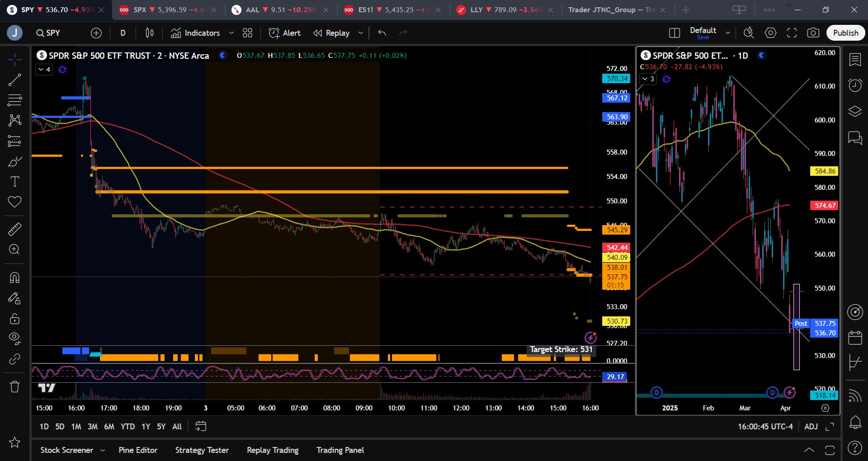This screenshot has height=461, width=868.
Task: Open the quick search icon
Action: pos(749,33)
